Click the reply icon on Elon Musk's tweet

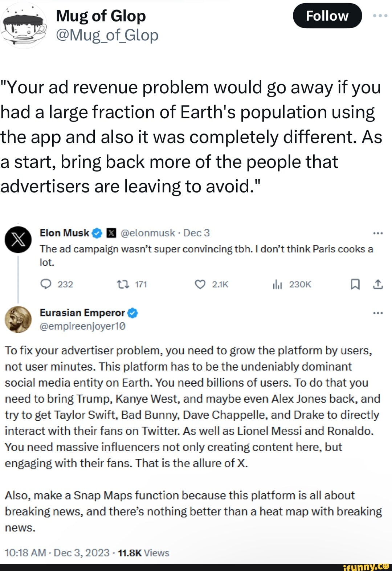pyautogui.click(x=46, y=285)
